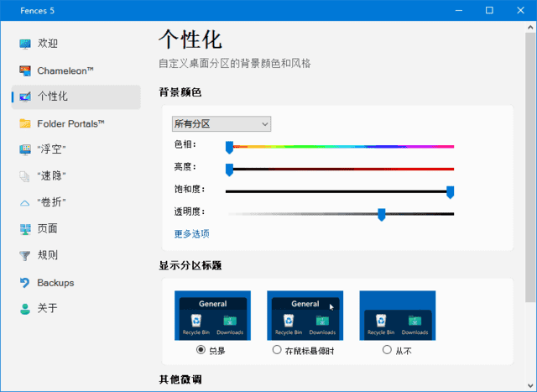Image resolution: width=537 pixels, height=392 pixels.
Task: Click the never-show-title preview thumbnail
Action: 398,316
